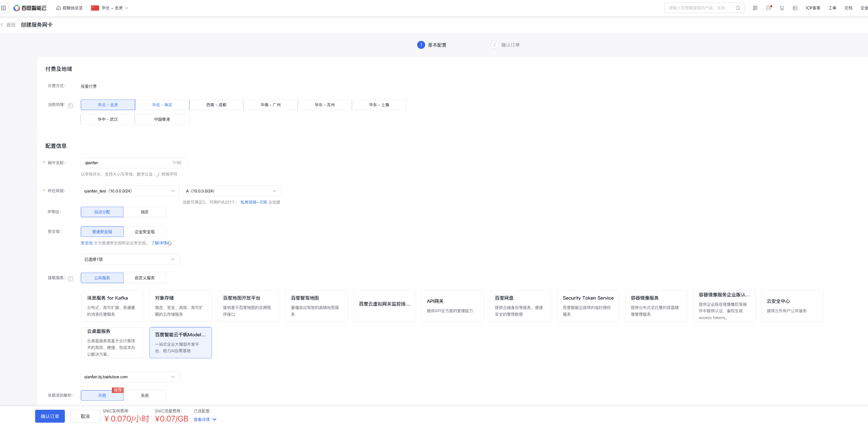The image size is (868, 425).
Task: Select the 百度智驾地图 service card
Action: coord(316,306)
